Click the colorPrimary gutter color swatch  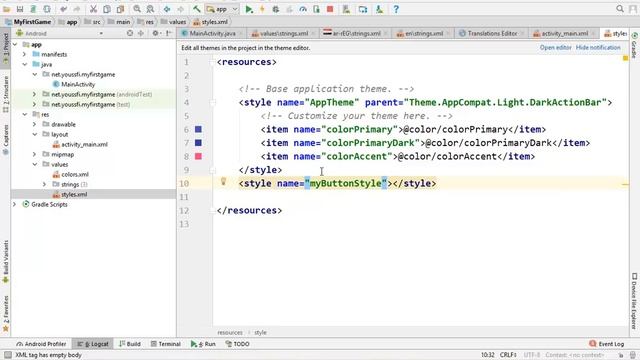click(x=198, y=129)
